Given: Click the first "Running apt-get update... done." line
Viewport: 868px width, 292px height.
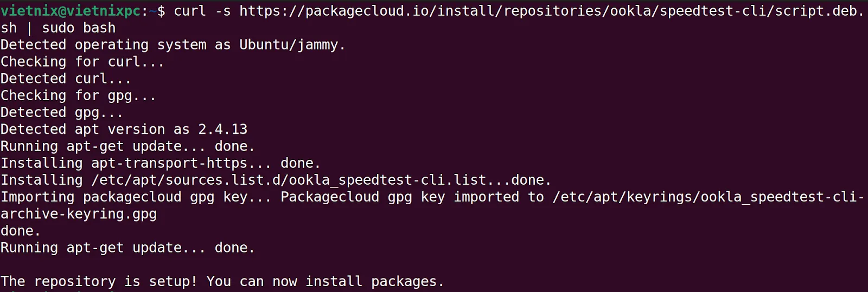Looking at the screenshot, I should point(127,146).
